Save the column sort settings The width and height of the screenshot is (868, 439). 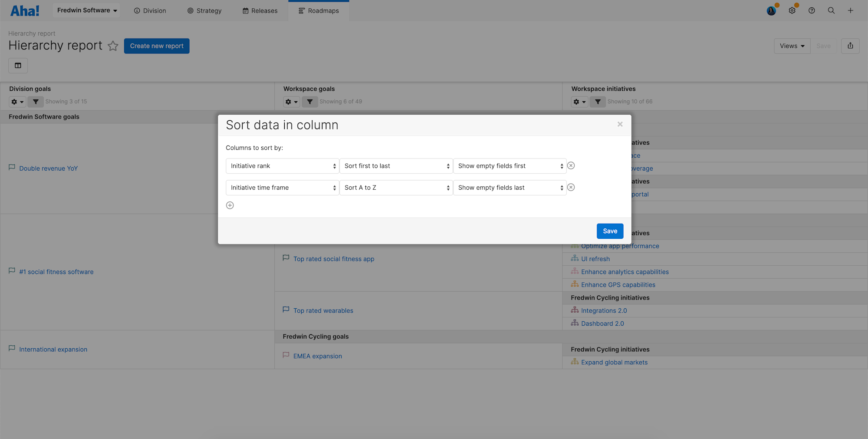tap(610, 231)
